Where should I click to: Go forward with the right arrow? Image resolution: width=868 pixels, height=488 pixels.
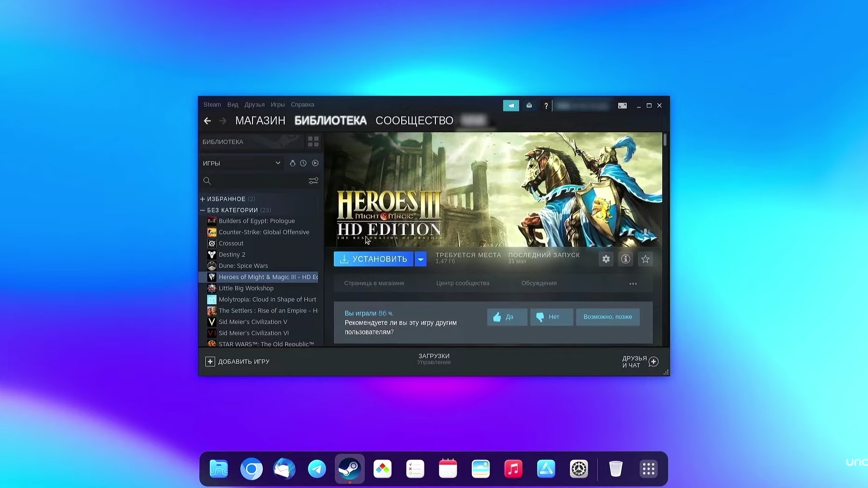click(x=223, y=121)
